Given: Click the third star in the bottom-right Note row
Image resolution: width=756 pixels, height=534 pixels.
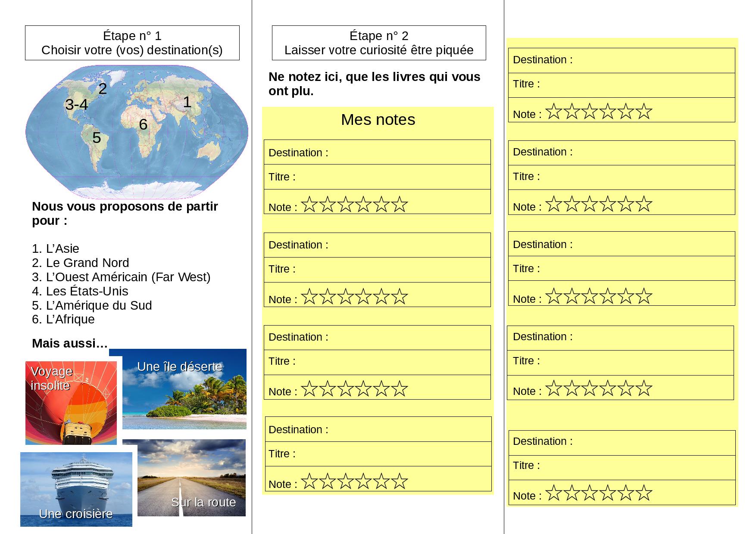Looking at the screenshot, I should point(590,493).
